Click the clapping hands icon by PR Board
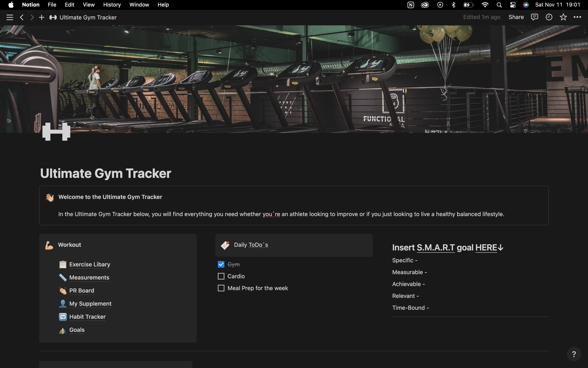This screenshot has height=368, width=588. 63,291
